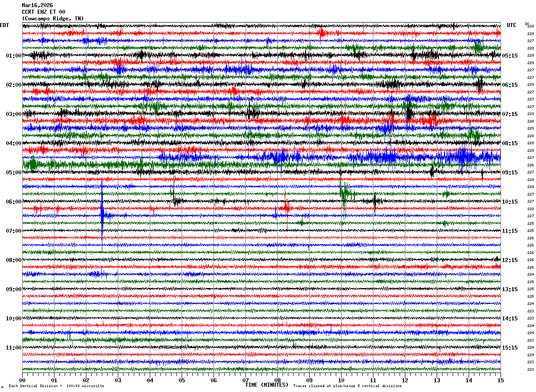
Task: Click the 15:15 UTC time label
Action: point(510,348)
